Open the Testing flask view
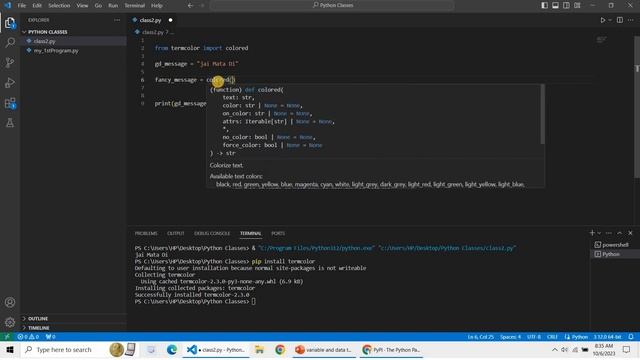The height and width of the screenshot is (360, 640). coord(10,123)
